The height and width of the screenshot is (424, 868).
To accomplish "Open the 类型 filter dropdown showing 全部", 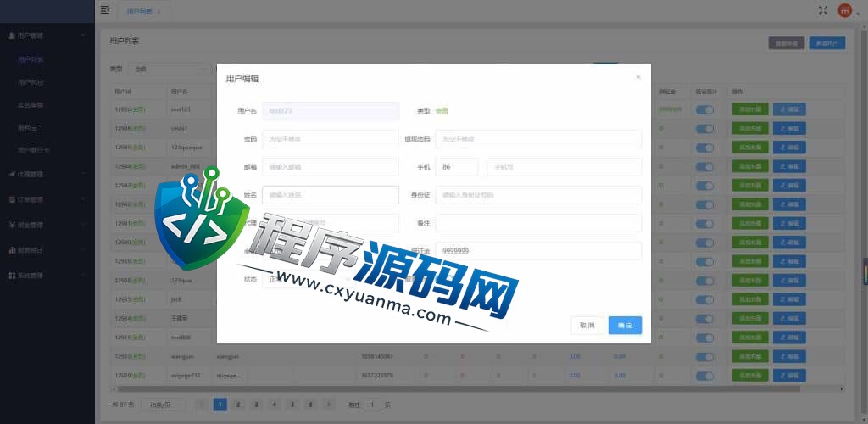I will coord(171,70).
